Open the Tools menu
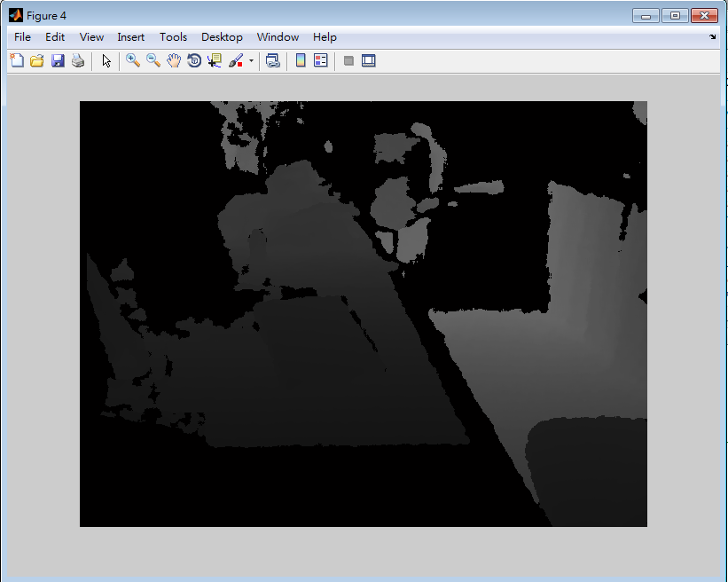The width and height of the screenshot is (728, 582). 173,37
